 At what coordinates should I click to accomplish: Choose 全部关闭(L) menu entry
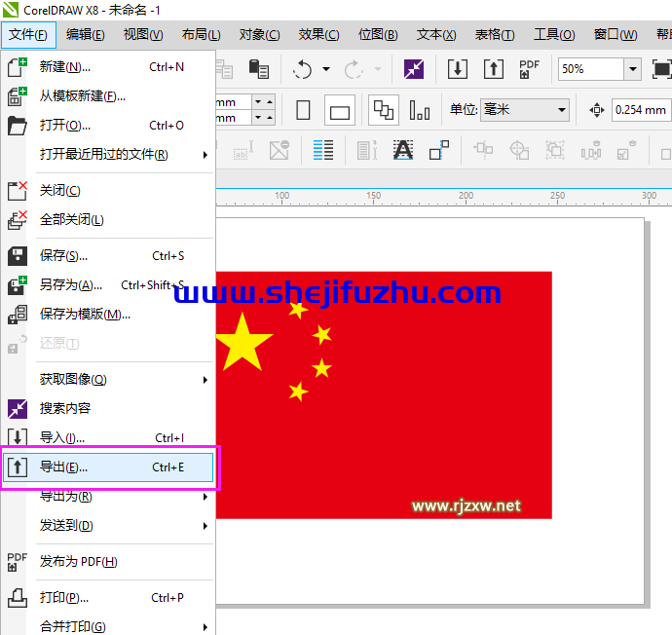108,220
